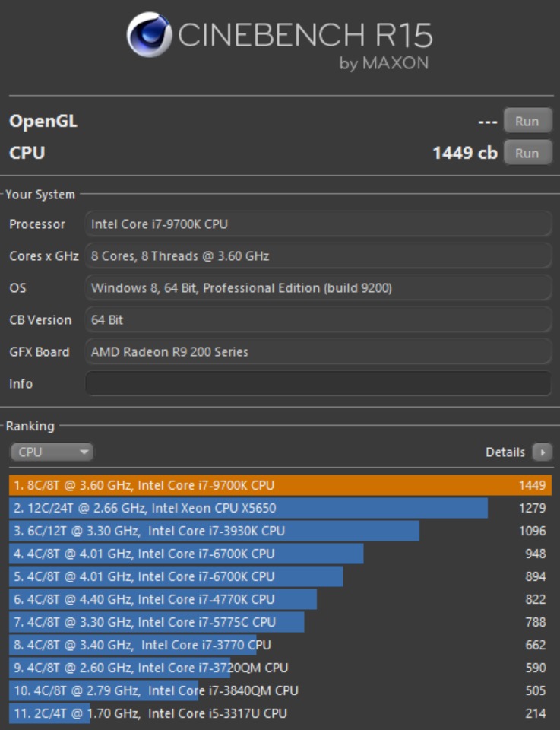Open the CPU ranking dropdown

click(52, 452)
